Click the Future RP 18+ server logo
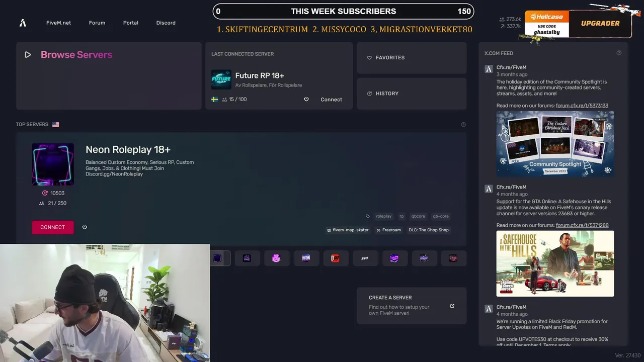 coord(221,79)
